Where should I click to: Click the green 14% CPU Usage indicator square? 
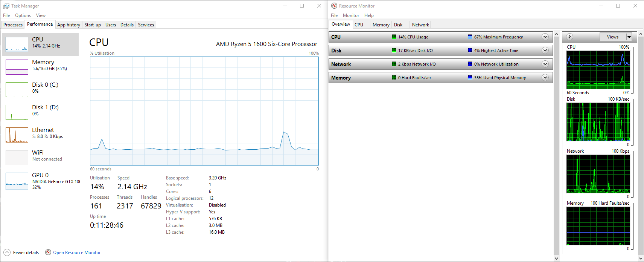pyautogui.click(x=394, y=37)
